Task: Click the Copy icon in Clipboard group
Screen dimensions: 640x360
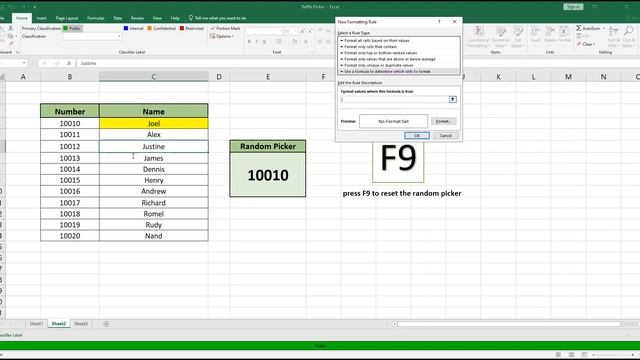Action: coord(10,36)
